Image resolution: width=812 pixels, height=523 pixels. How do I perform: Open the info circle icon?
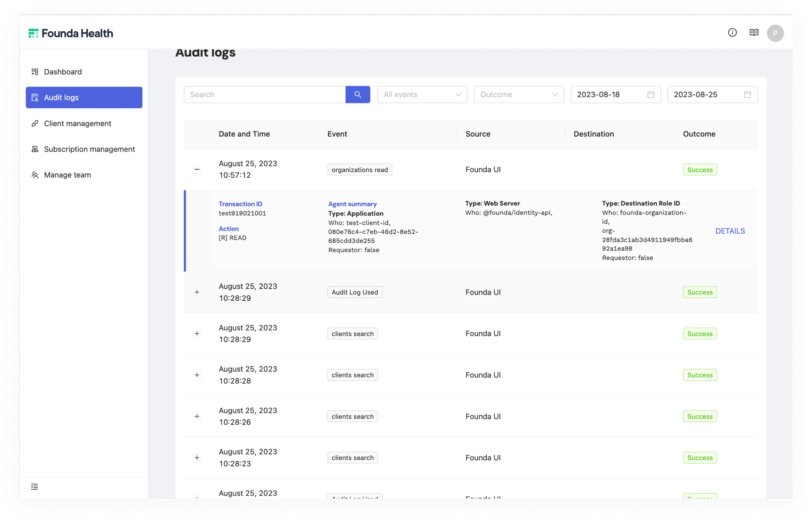click(732, 33)
